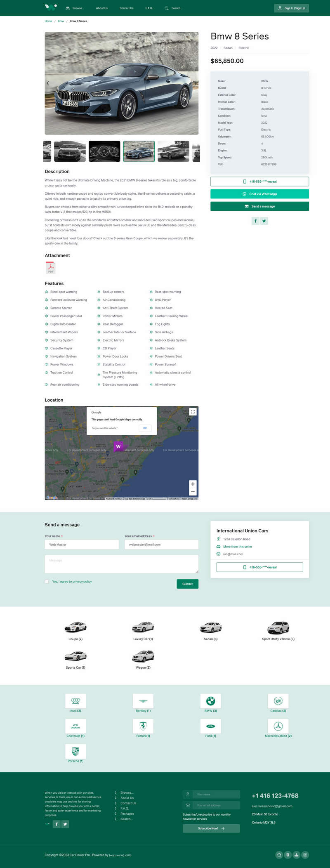The height and width of the screenshot is (868, 330).
Task: Open the Bentley (1) brand logo
Action: [143, 701]
